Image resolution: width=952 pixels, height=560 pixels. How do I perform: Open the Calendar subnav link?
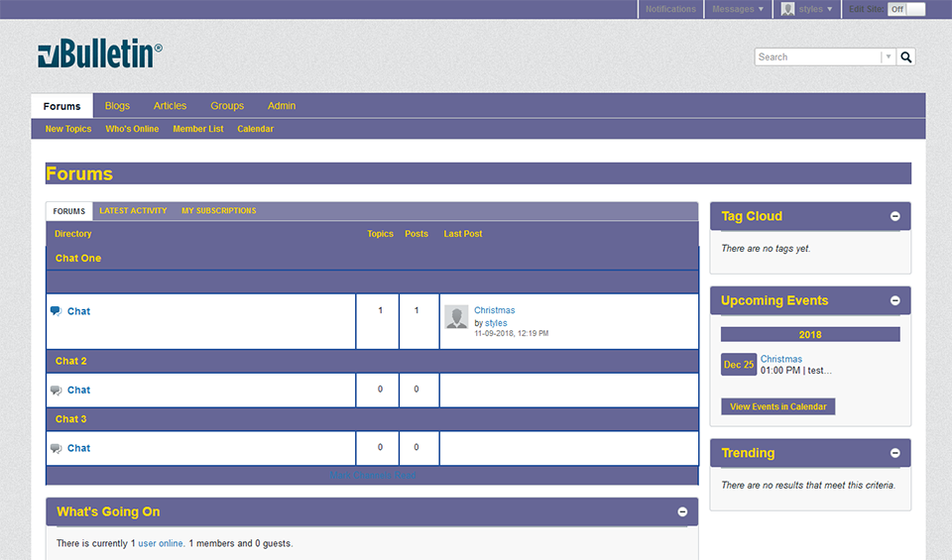coord(255,129)
